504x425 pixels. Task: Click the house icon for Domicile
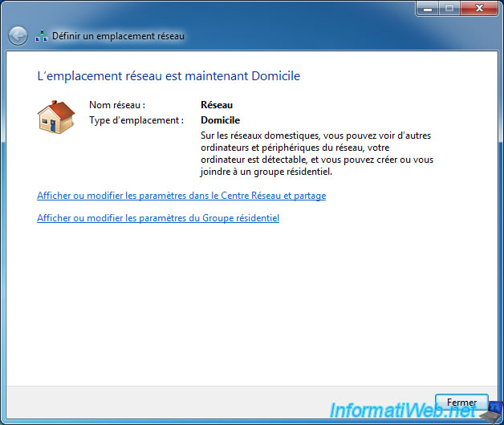pos(55,116)
